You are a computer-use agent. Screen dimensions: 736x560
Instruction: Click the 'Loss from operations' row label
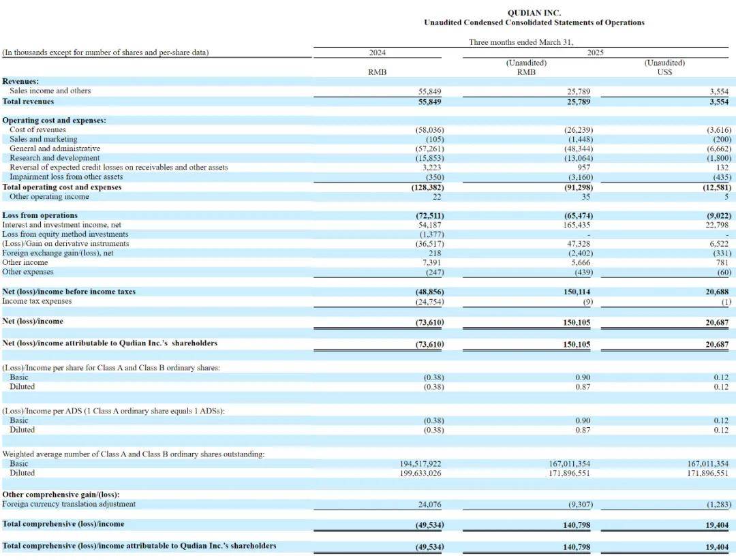40,215
